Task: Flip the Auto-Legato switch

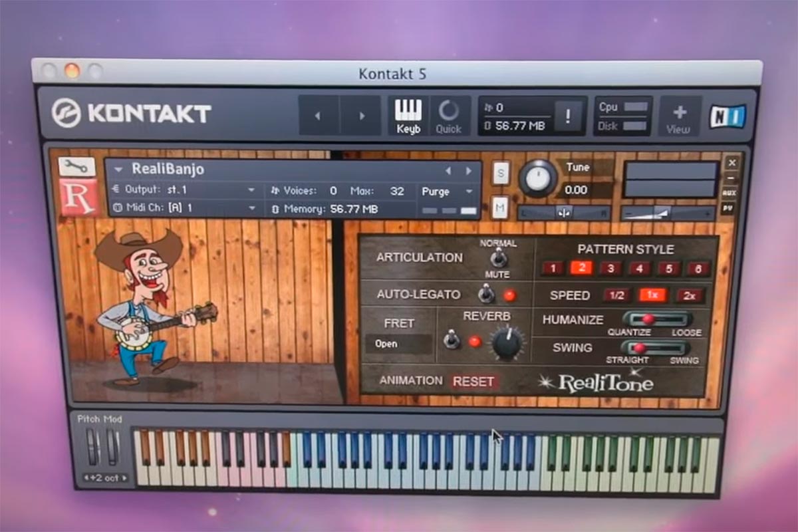Action: tap(487, 293)
